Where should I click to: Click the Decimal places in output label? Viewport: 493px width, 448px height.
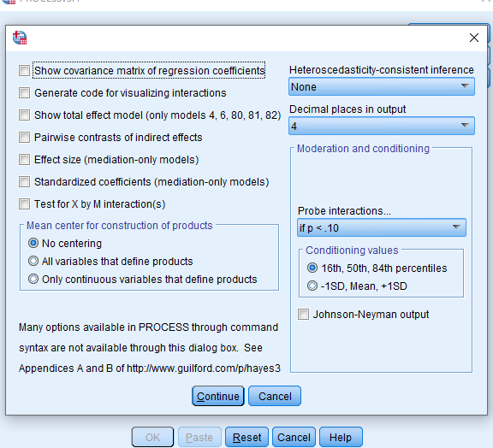(x=347, y=109)
